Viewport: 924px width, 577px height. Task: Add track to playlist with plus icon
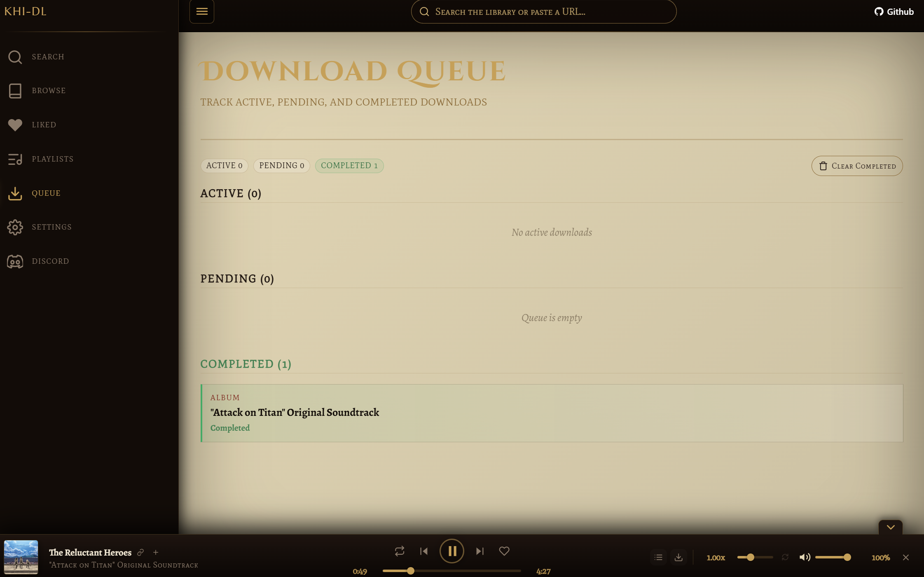[156, 552]
